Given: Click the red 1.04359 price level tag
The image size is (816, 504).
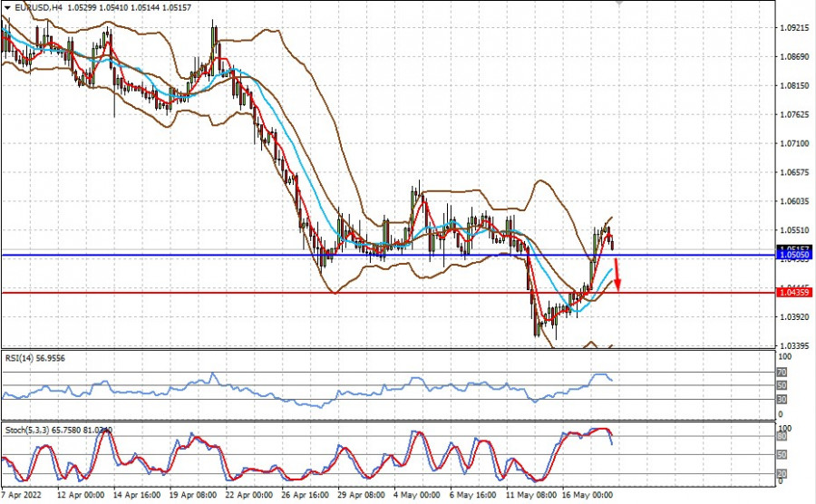Looking at the screenshot, I should click(x=793, y=293).
